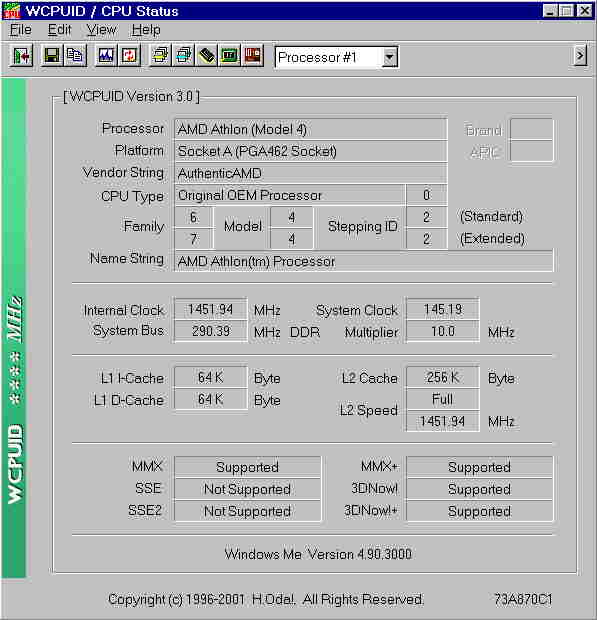Close the WCPUID window
597x620 pixels.
[585, 11]
